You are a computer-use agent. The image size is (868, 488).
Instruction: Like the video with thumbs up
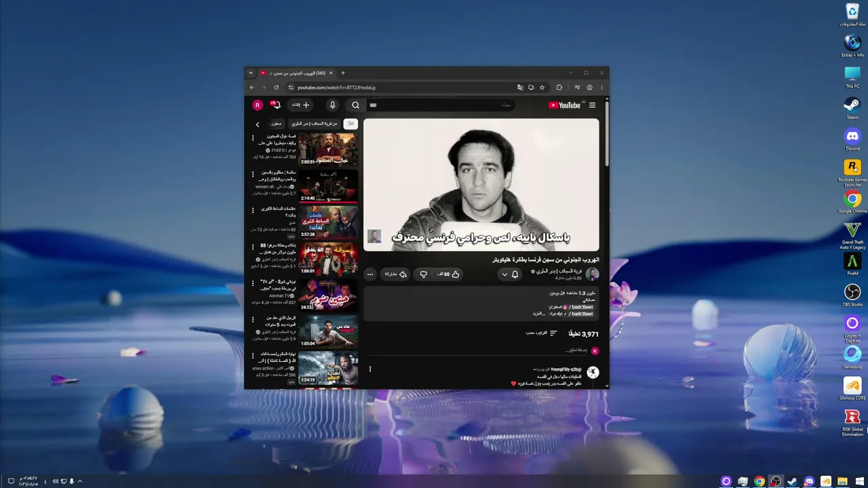(449, 274)
